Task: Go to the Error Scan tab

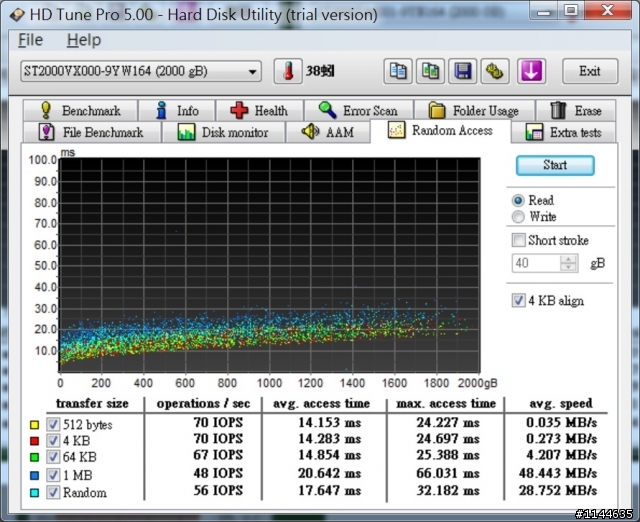Action: [359, 110]
